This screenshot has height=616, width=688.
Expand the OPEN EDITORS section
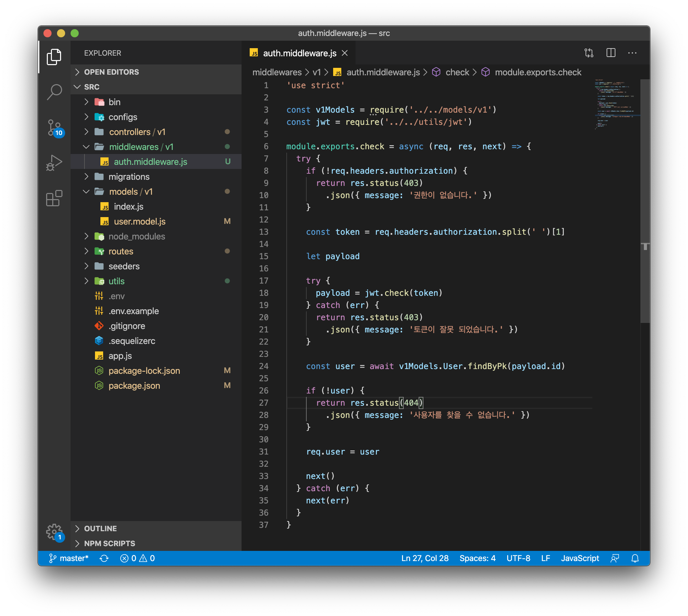111,72
